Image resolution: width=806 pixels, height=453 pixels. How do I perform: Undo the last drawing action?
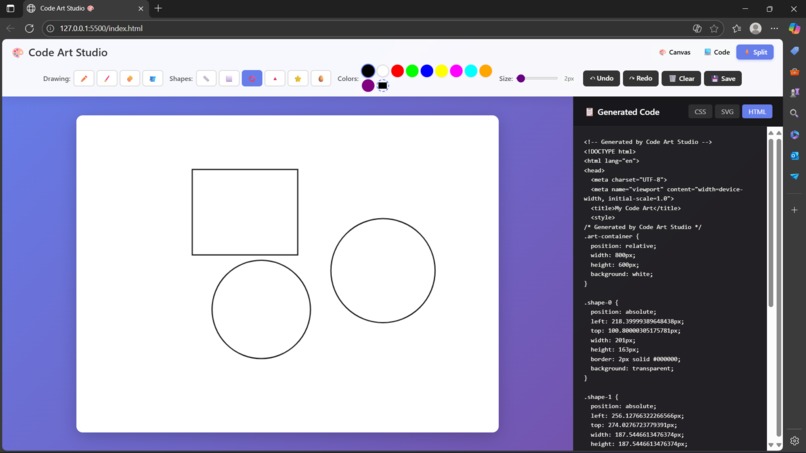pos(601,79)
